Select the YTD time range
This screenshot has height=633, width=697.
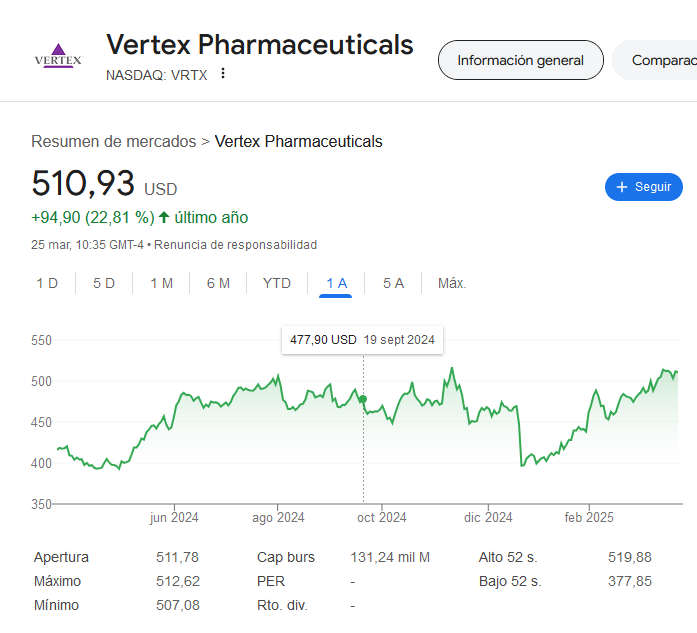tap(277, 283)
